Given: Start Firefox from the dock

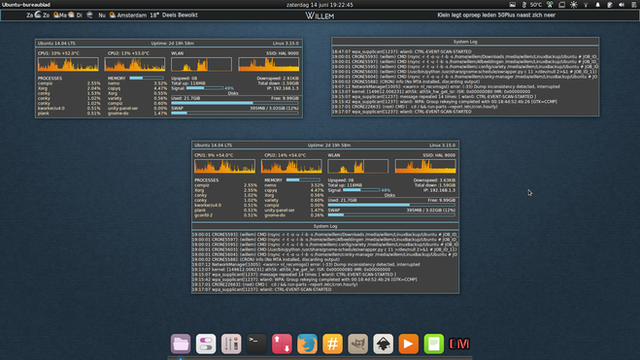Looking at the screenshot, I should [307, 344].
